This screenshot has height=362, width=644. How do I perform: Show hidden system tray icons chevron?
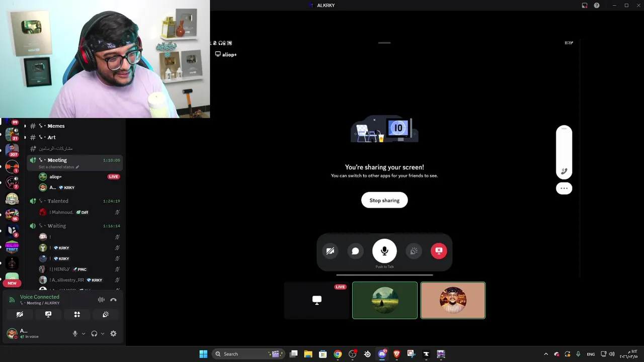coord(546,354)
